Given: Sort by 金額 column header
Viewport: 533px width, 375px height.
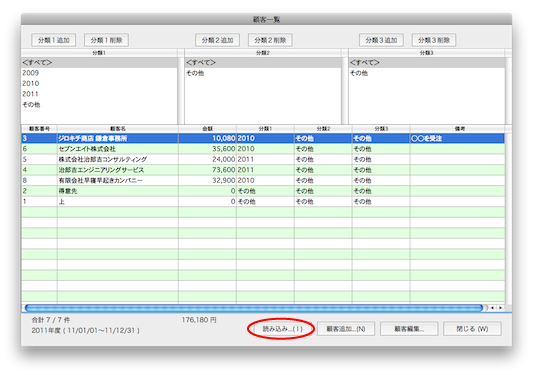Looking at the screenshot, I should [x=207, y=129].
